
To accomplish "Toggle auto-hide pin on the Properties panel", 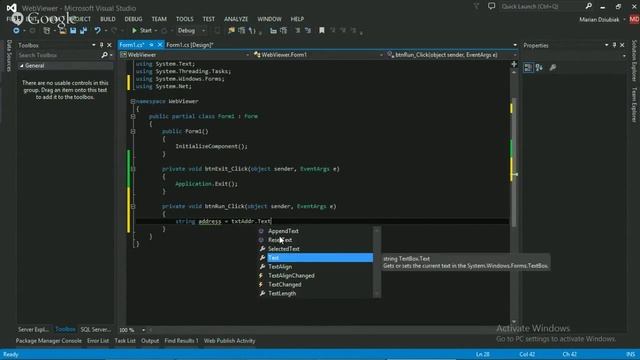I will click(614, 45).
